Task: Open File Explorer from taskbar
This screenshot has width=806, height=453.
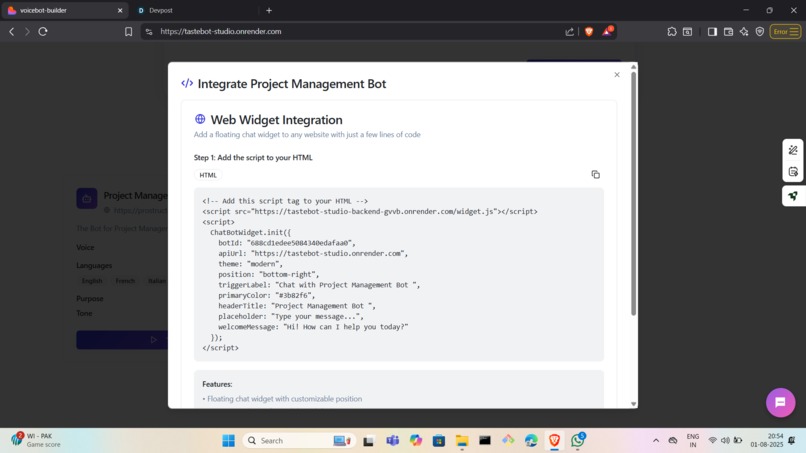Action: pos(462,441)
